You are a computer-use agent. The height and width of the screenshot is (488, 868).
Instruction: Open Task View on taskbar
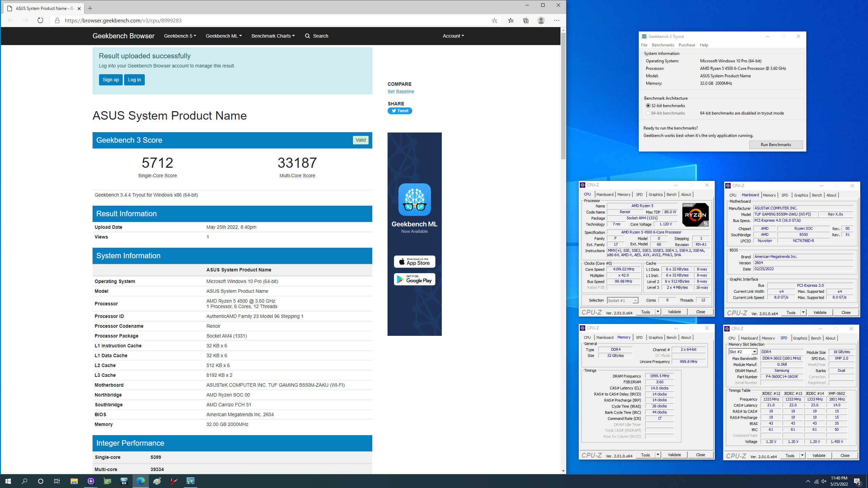(57, 481)
